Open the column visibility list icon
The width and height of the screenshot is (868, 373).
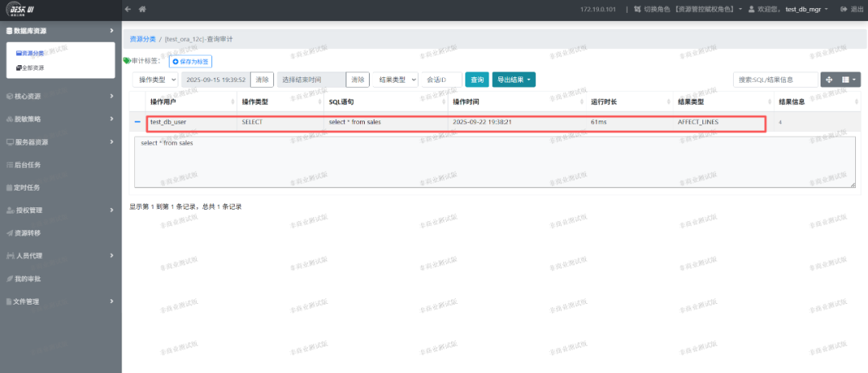(849, 80)
